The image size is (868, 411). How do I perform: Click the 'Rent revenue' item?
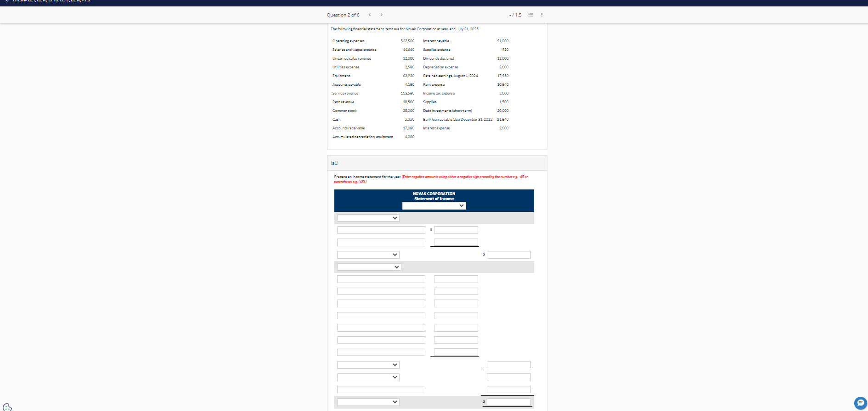click(x=344, y=102)
